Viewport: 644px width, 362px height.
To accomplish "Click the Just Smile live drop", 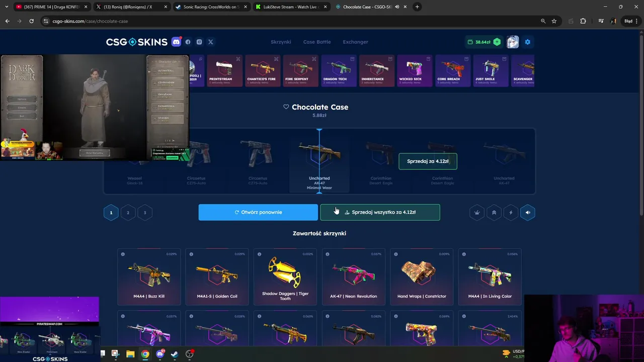I will (491, 71).
